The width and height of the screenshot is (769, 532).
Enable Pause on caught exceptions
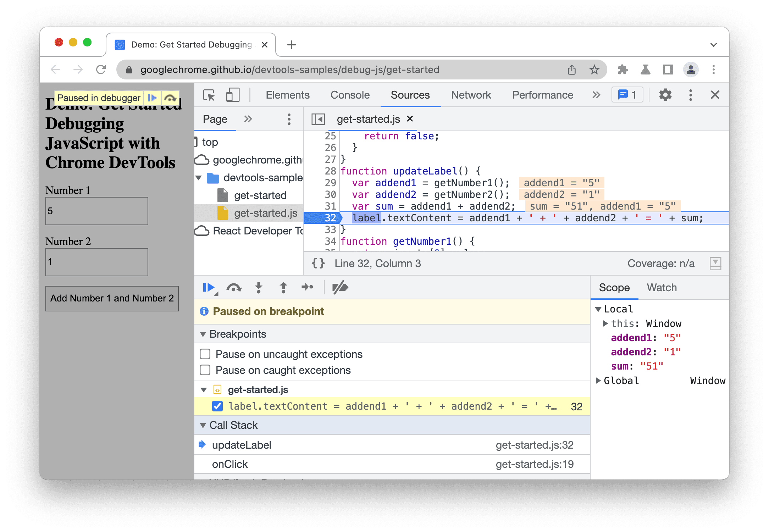click(x=208, y=371)
